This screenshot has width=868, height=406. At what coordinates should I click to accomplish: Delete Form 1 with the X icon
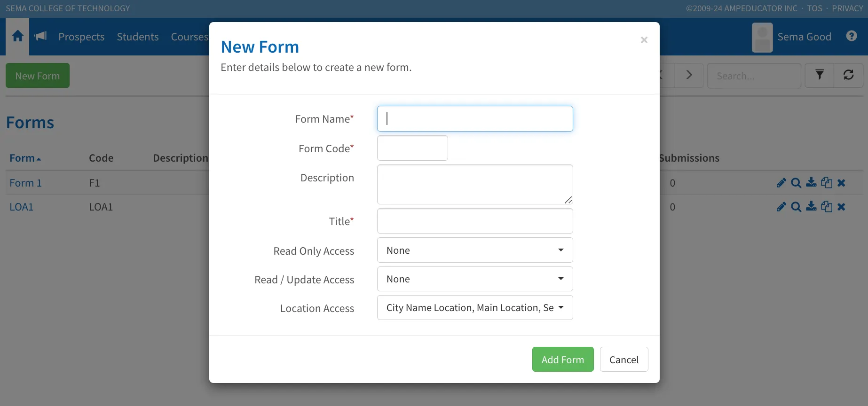tap(841, 183)
